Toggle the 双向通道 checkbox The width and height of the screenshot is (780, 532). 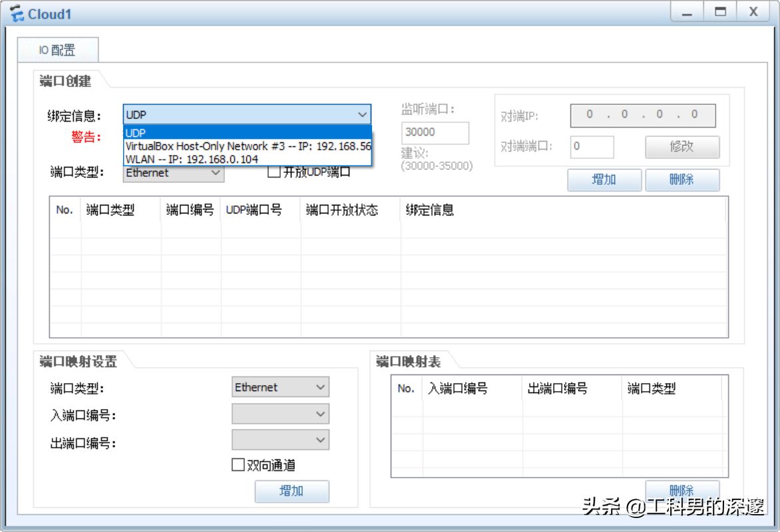point(238,465)
